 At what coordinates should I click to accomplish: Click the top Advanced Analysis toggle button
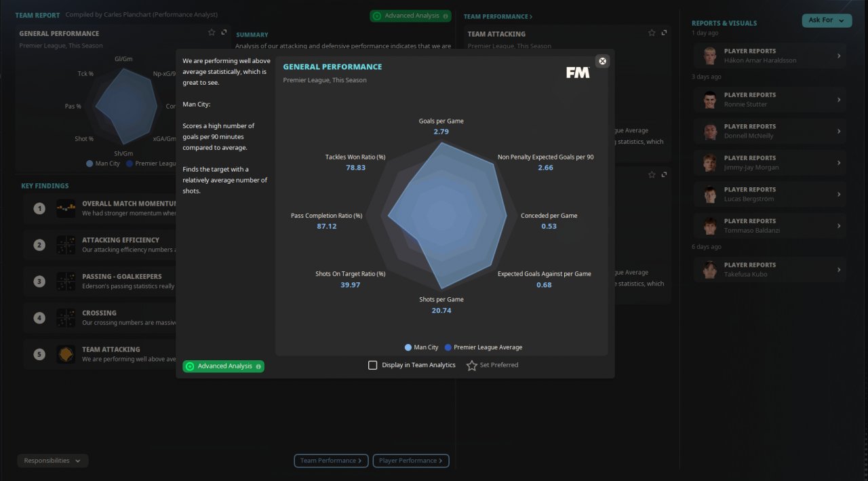[411, 16]
